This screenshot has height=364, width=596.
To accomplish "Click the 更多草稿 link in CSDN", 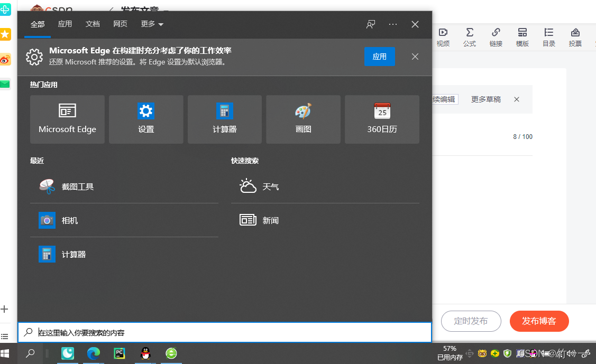I will point(486,99).
